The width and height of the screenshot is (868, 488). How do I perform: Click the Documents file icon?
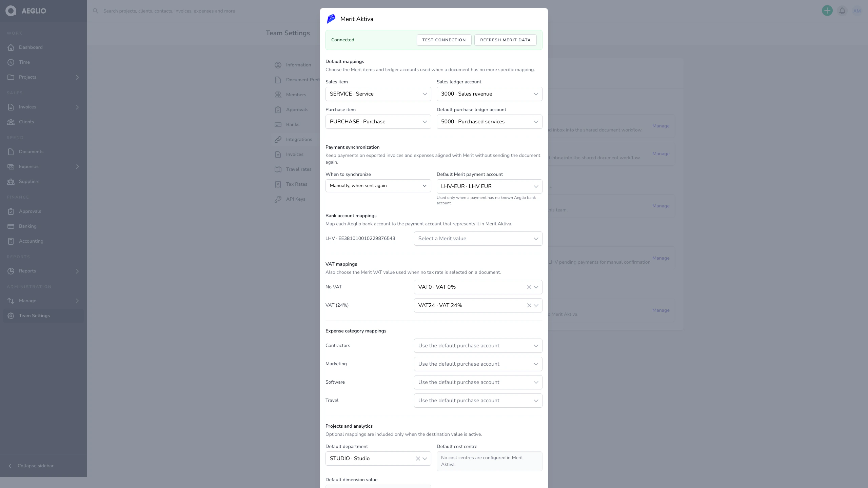pos(11,152)
